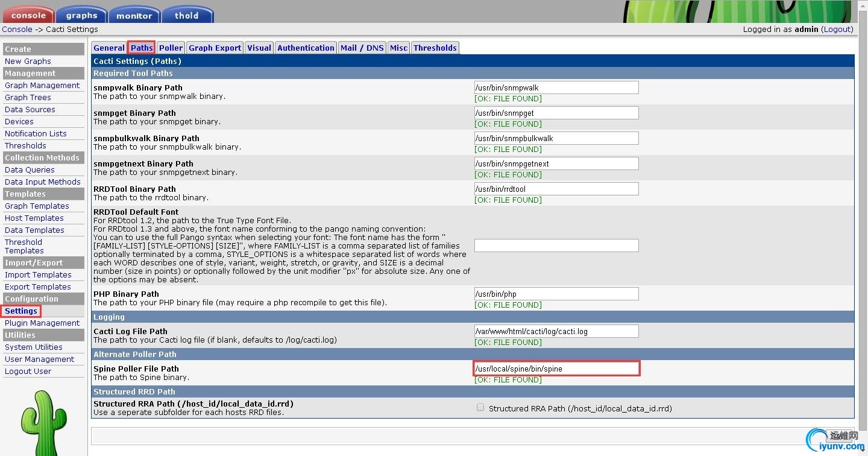Click the Create sidebar section header
The image size is (868, 456).
pos(43,49)
